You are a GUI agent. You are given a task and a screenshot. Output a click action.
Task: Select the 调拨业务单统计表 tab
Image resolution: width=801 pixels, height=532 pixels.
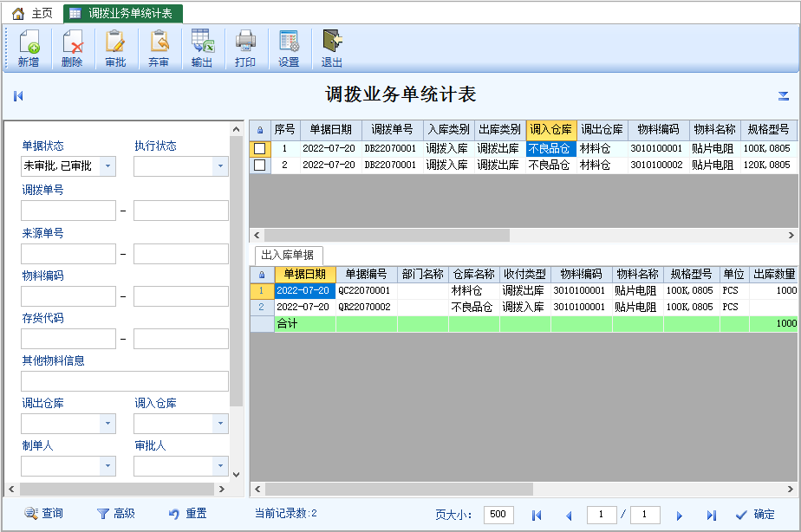pyautogui.click(x=123, y=13)
